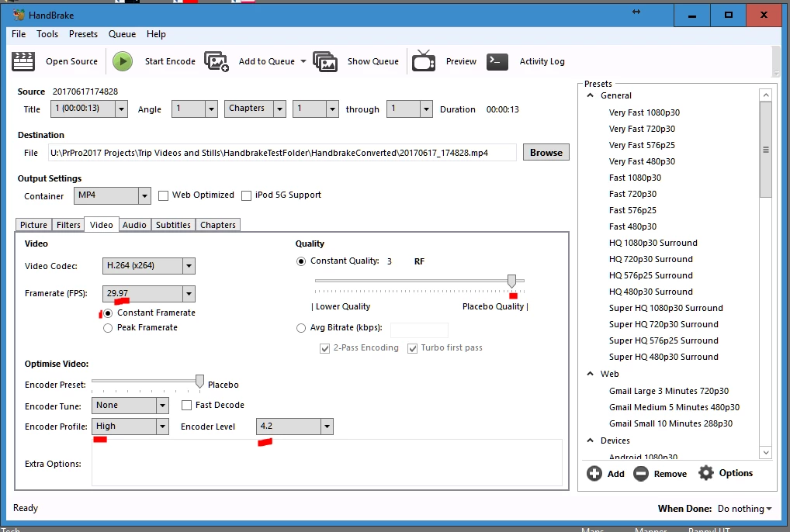Select Gmail Small 10 Minutes 288p30 preset
This screenshot has width=790, height=532.
(x=670, y=423)
